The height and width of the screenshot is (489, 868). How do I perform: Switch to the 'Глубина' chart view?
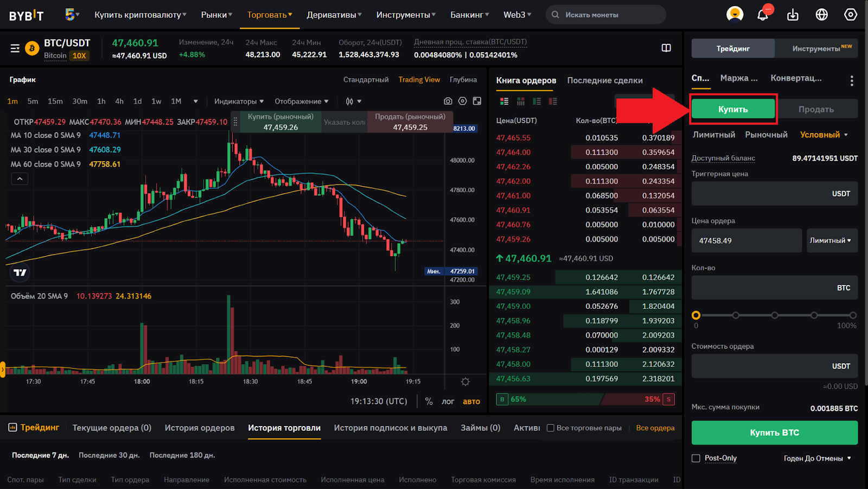tap(463, 80)
